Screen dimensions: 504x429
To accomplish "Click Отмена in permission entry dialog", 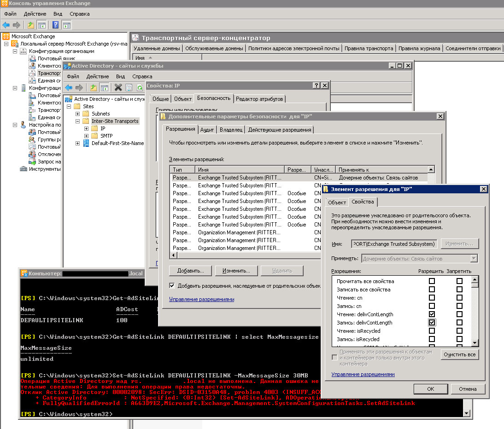I will (468, 389).
